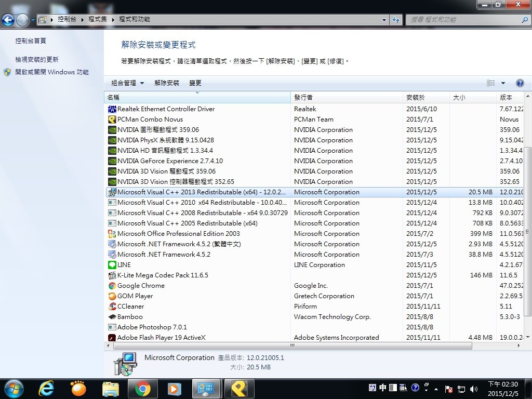This screenshot has height=399, width=532.
Task: Click the search magnifier icon
Action: tap(525, 20)
